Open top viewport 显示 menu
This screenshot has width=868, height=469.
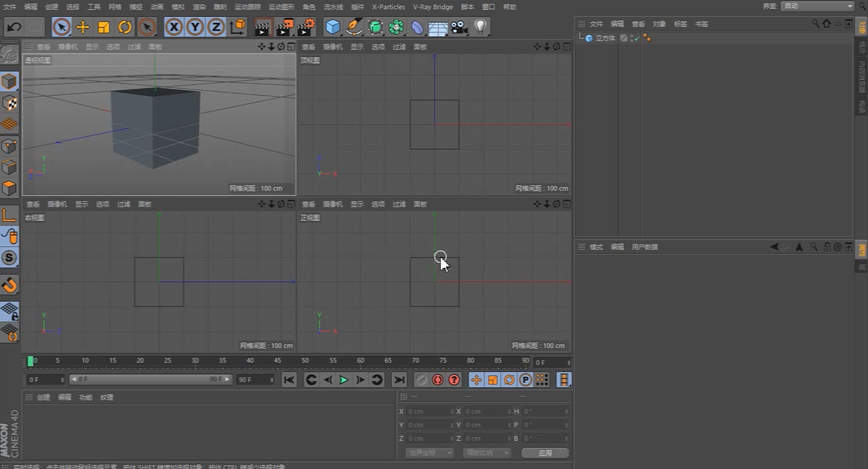(x=357, y=47)
